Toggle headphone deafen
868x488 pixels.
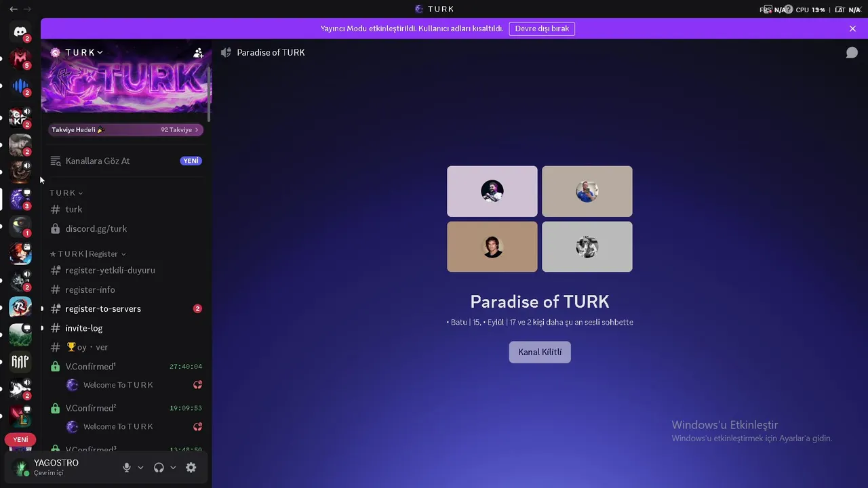coord(159,468)
